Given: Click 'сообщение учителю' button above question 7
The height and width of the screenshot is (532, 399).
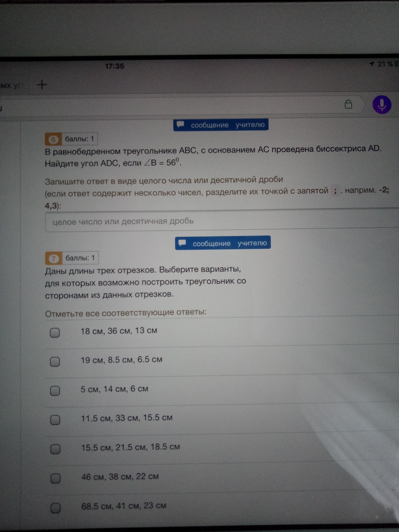Looking at the screenshot, I should pos(223,243).
